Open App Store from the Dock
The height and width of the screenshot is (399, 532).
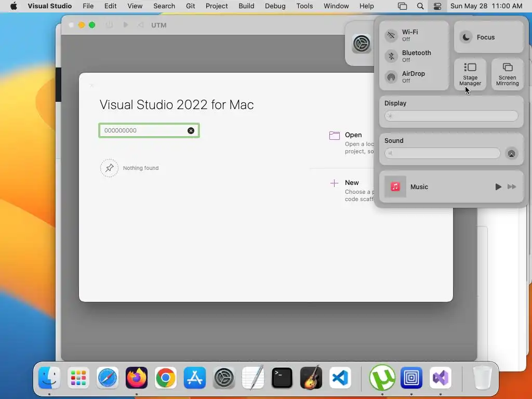(x=195, y=378)
